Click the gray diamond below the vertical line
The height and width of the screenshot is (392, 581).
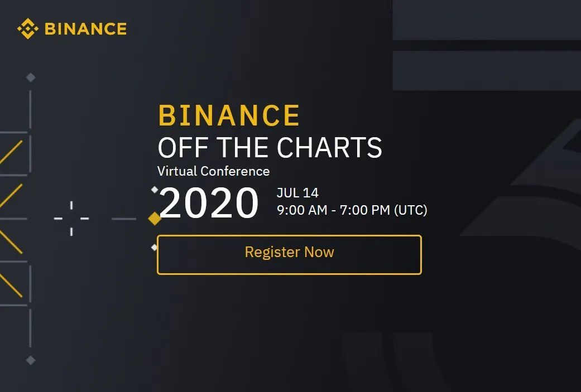[x=31, y=360]
